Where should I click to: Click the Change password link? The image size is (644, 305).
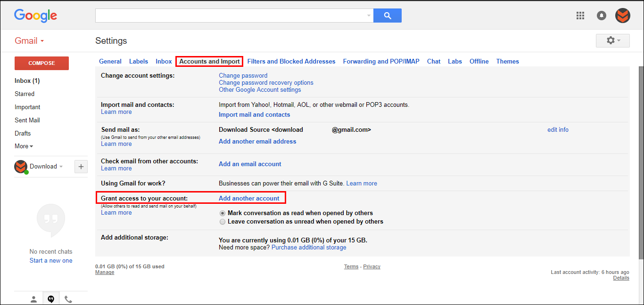[x=243, y=75]
